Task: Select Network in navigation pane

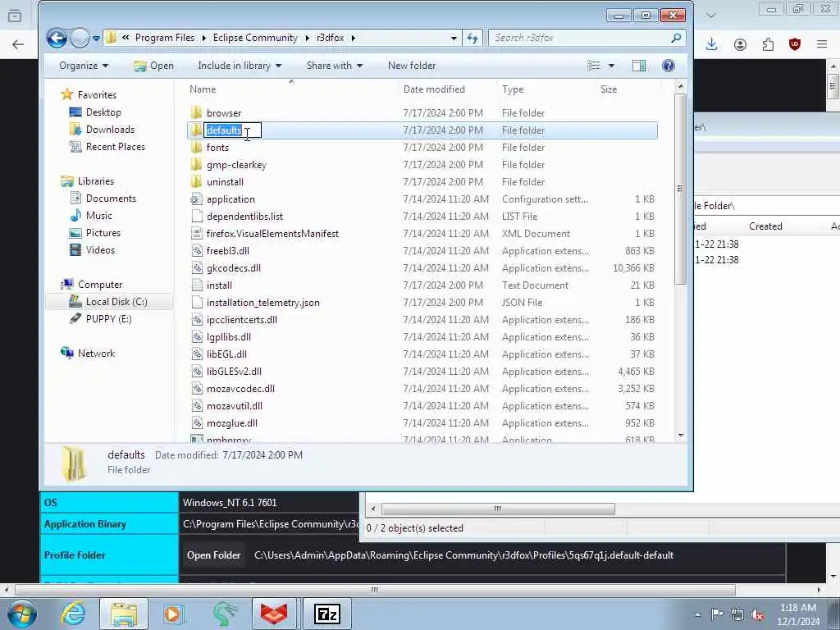Action: (96, 353)
